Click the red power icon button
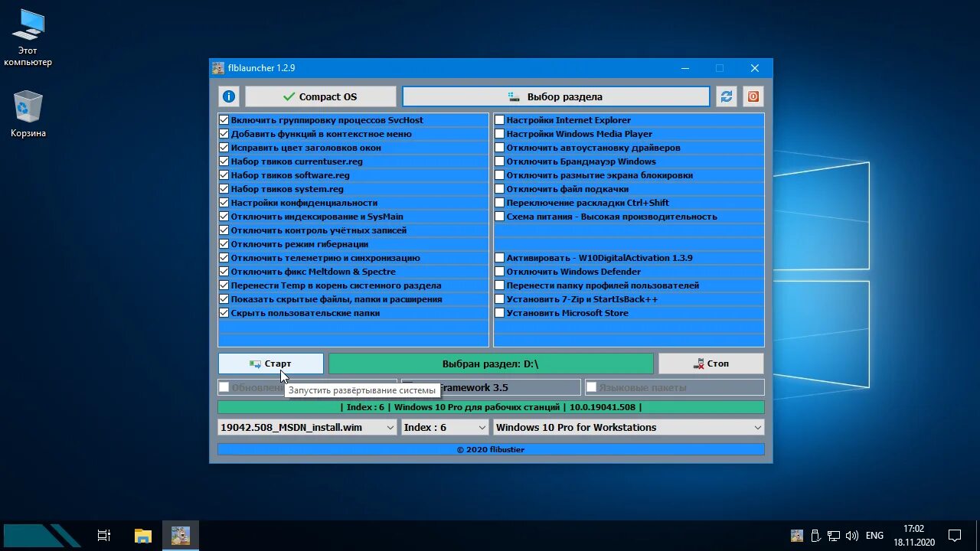 [753, 96]
